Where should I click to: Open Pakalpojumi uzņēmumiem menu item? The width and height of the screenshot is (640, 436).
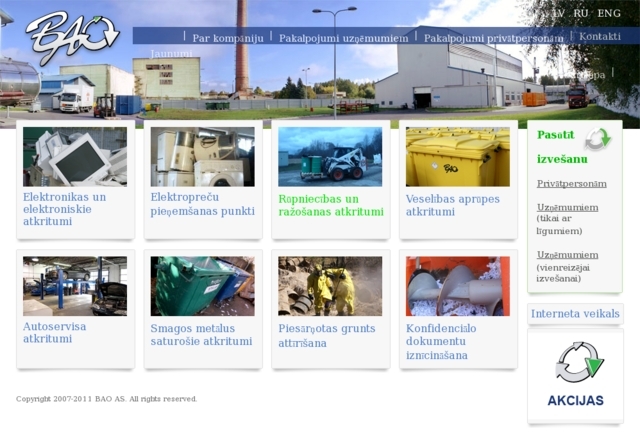click(343, 37)
